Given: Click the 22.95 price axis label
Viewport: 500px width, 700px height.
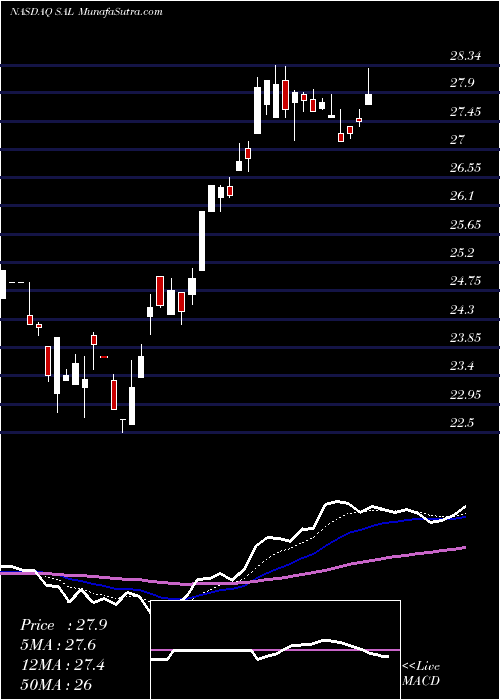Looking at the screenshot, I should click(468, 395).
